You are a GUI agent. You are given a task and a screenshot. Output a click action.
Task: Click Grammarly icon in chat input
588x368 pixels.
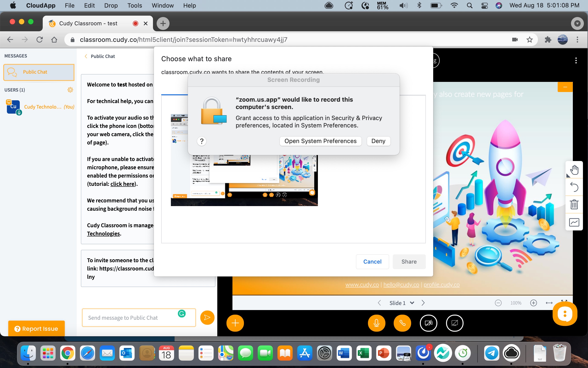point(182,313)
